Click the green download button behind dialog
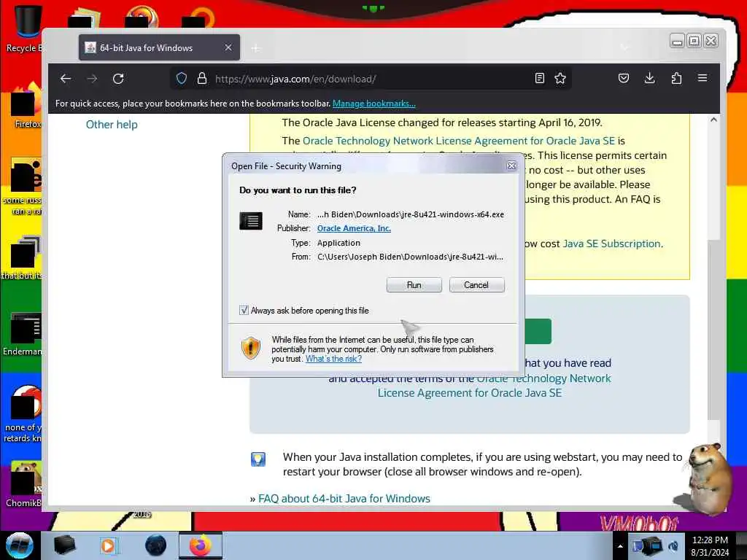Viewport: 747px width, 560px height. [x=538, y=332]
